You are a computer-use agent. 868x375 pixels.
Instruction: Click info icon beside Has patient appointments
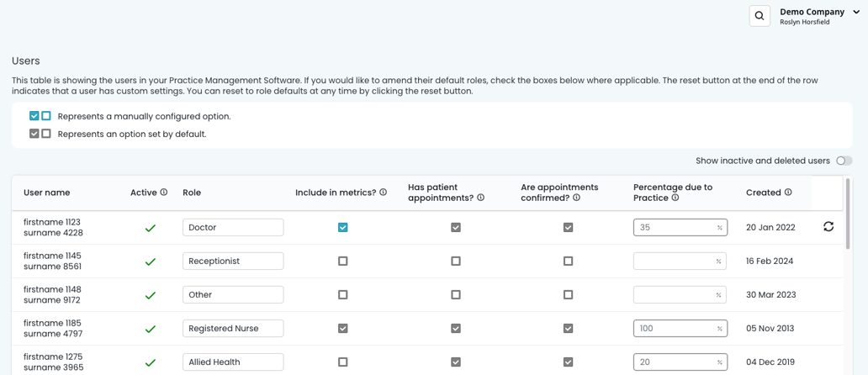pyautogui.click(x=481, y=198)
